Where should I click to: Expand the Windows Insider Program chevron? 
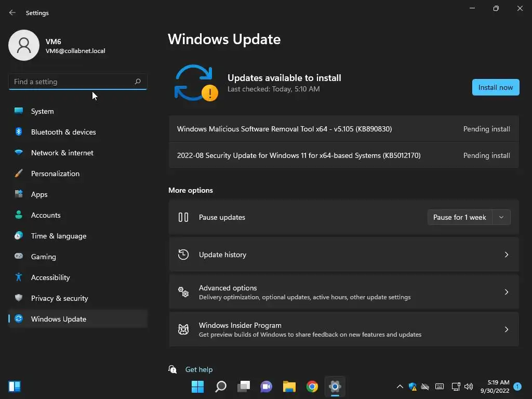[x=506, y=329]
